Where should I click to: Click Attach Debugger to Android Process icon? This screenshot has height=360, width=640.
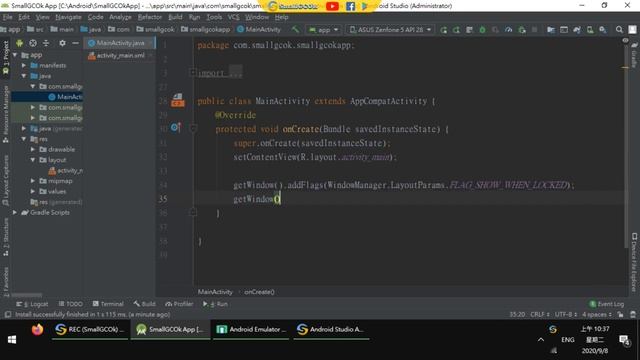522,30
